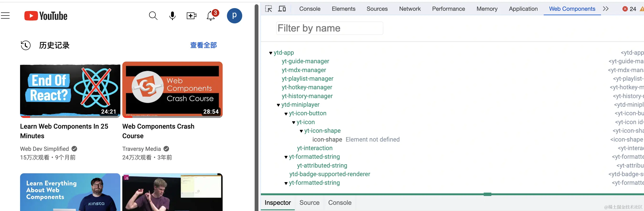Viewport: 644px width, 211px height.
Task: Click the history clock icon beside 历史记录
Action: (x=26, y=45)
